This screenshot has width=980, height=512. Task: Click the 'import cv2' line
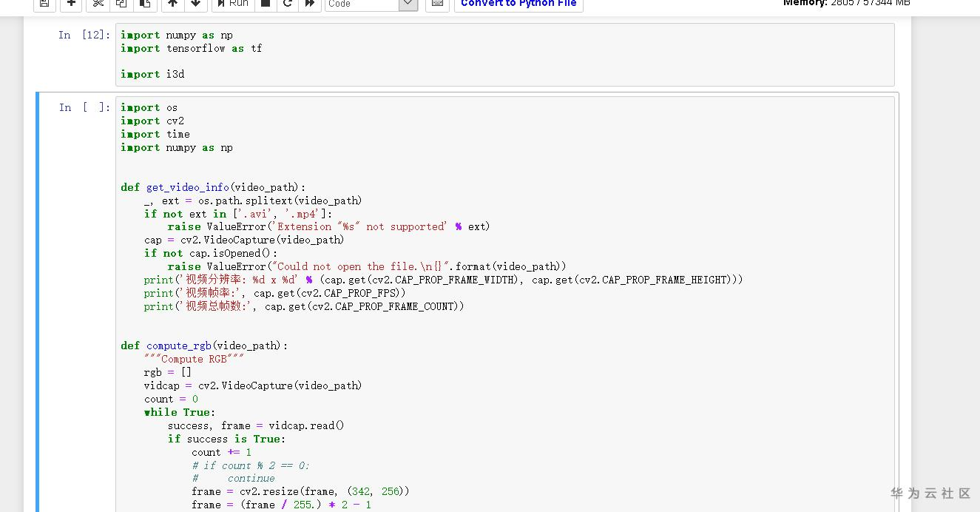(x=152, y=121)
